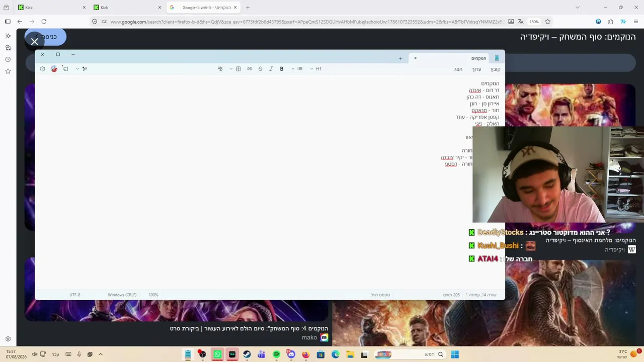Change Windows (CRLF) line ending
644x362 pixels.
[122, 295]
